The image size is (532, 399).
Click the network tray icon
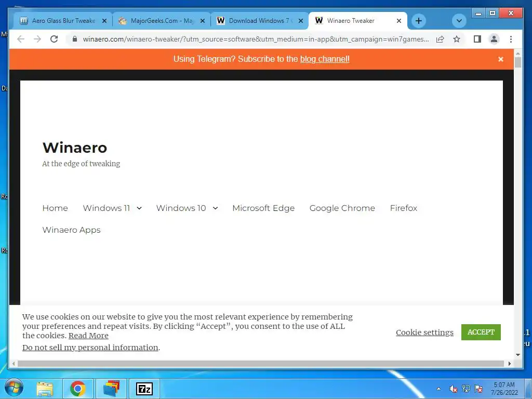point(466,389)
